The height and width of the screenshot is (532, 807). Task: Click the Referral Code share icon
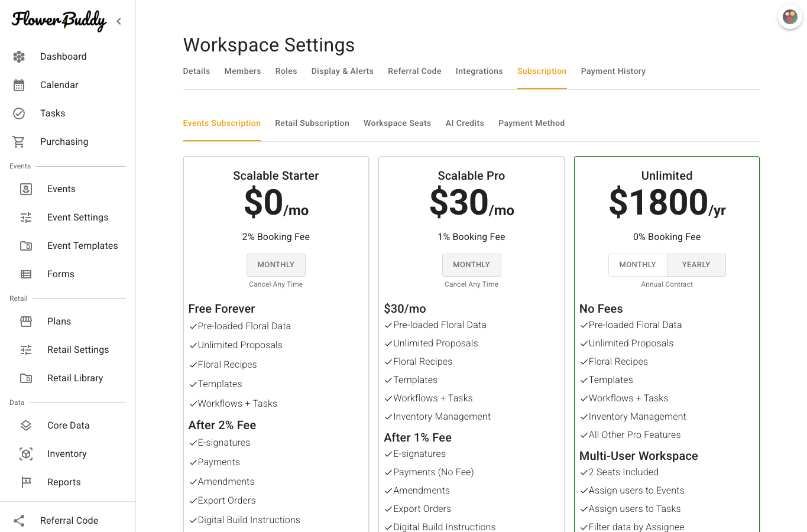point(19,521)
